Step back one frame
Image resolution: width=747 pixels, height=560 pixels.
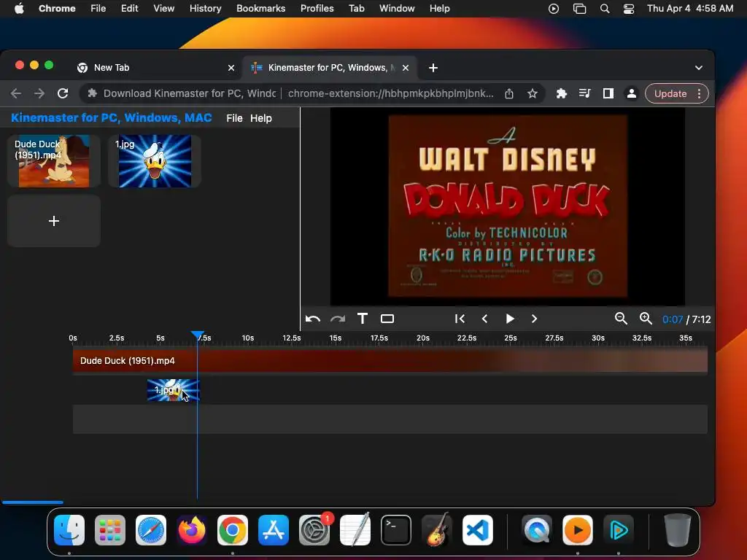(484, 319)
